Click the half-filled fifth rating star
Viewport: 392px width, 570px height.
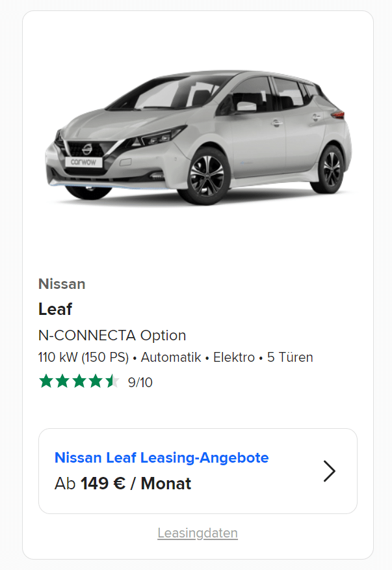(112, 381)
